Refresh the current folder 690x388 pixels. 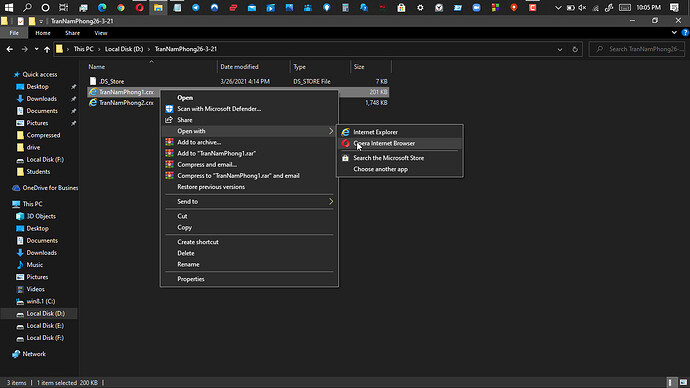pos(575,49)
